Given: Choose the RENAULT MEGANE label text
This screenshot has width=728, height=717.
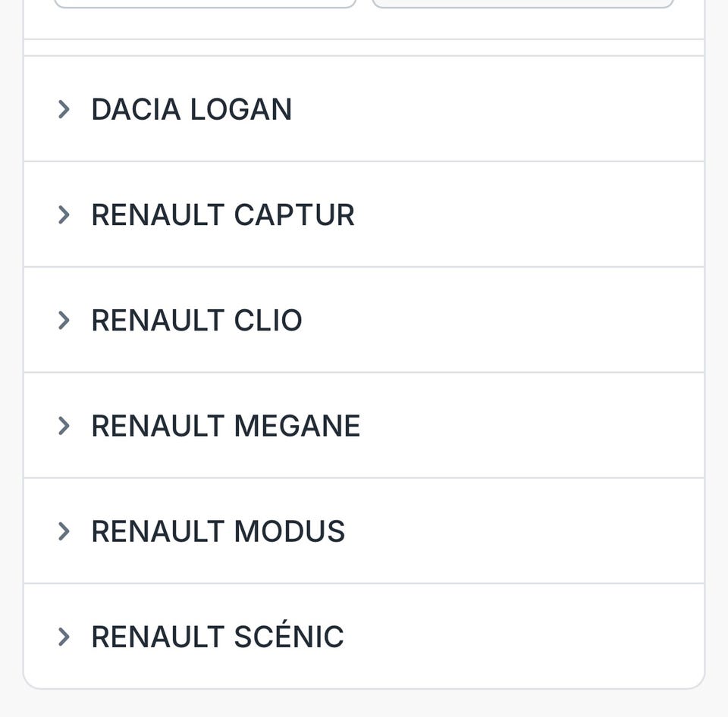Looking at the screenshot, I should click(225, 425).
